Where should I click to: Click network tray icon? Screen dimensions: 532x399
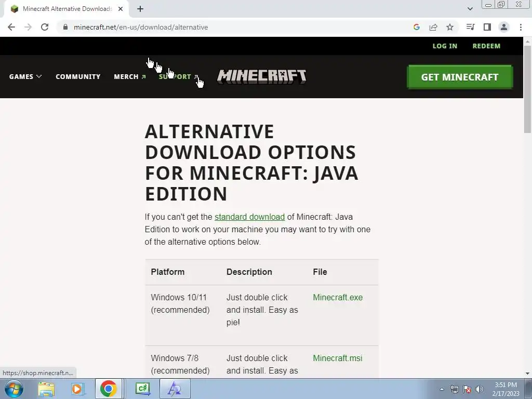click(x=454, y=389)
